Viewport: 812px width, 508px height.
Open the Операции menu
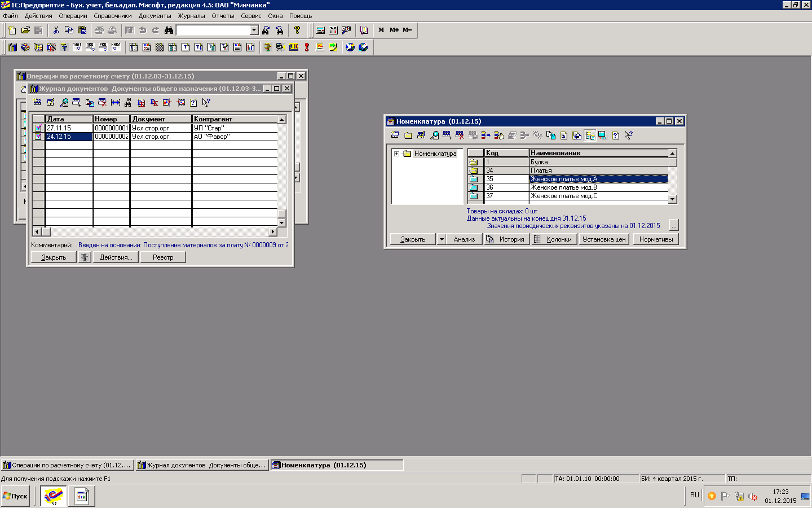[73, 16]
